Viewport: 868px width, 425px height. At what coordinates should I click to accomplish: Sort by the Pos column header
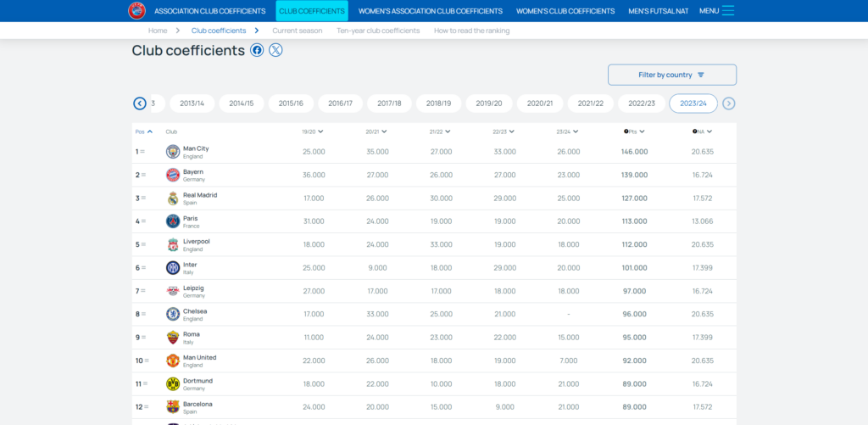click(144, 131)
